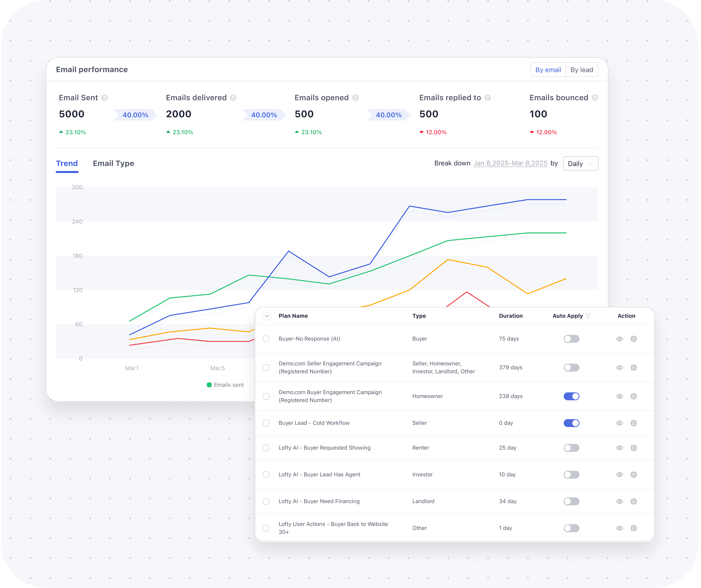Switch to the Email Type tab
Viewport: 701px width, 588px height.
[x=113, y=164]
